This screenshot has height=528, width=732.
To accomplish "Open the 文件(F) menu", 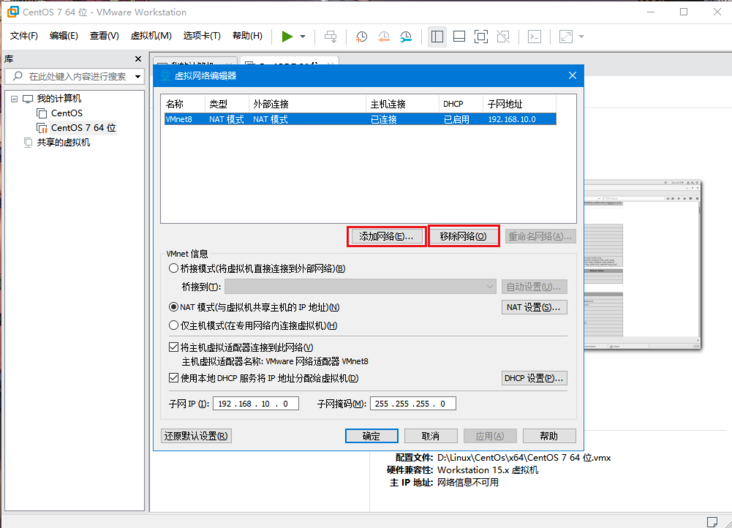I will [x=24, y=36].
